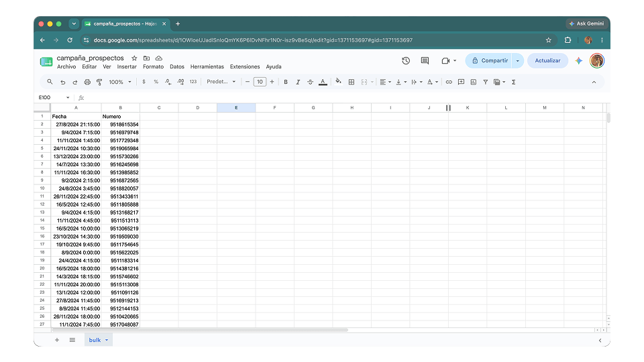This screenshot has height=362, width=644.
Task: Insert a chart
Action: (x=473, y=82)
